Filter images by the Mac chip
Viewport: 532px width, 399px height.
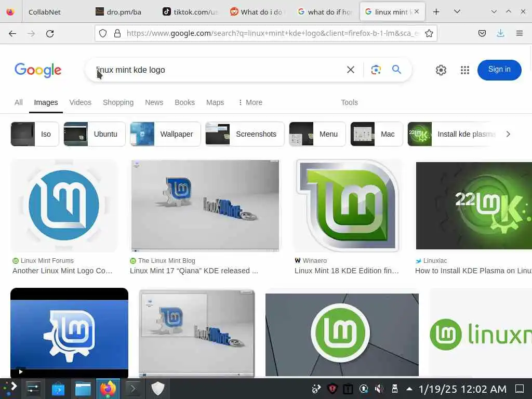[376, 134]
